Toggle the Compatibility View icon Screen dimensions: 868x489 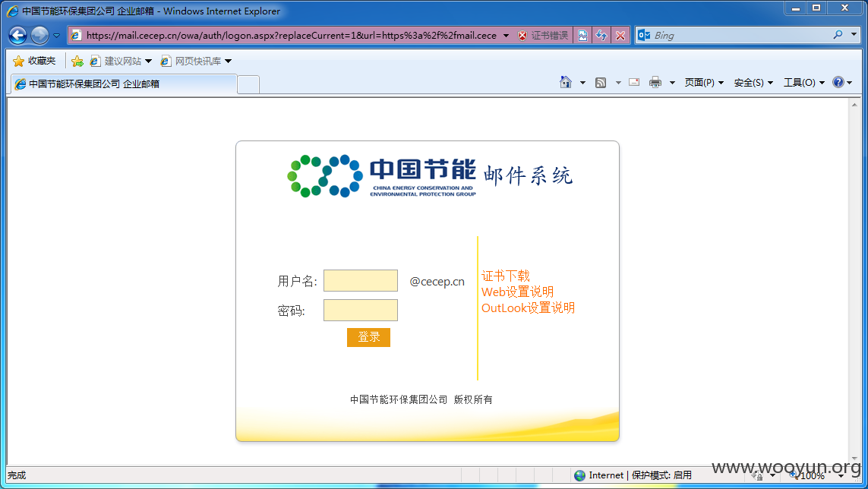[583, 36]
